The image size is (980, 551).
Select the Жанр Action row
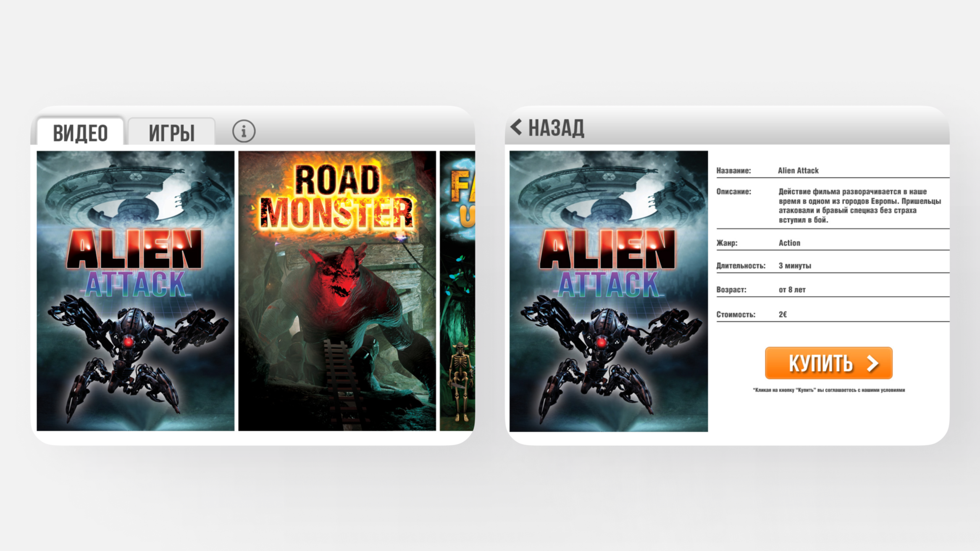click(x=833, y=243)
